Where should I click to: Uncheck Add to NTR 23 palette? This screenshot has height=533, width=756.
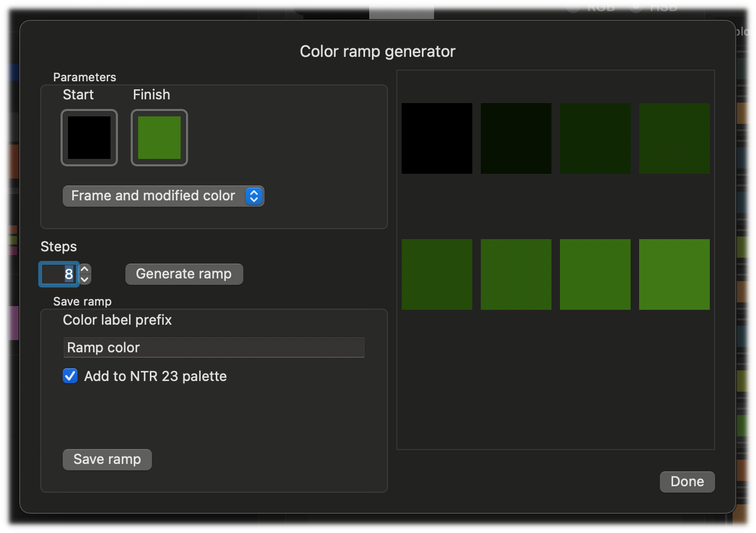(70, 376)
